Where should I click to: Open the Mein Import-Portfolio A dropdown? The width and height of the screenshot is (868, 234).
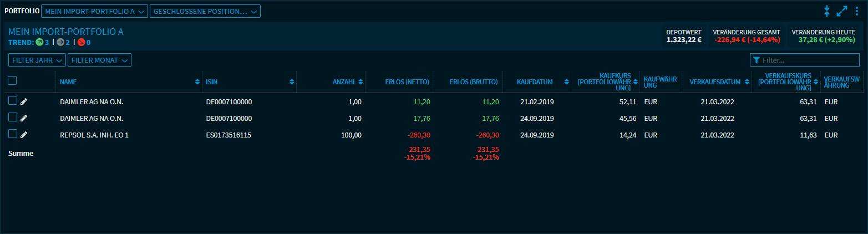94,11
